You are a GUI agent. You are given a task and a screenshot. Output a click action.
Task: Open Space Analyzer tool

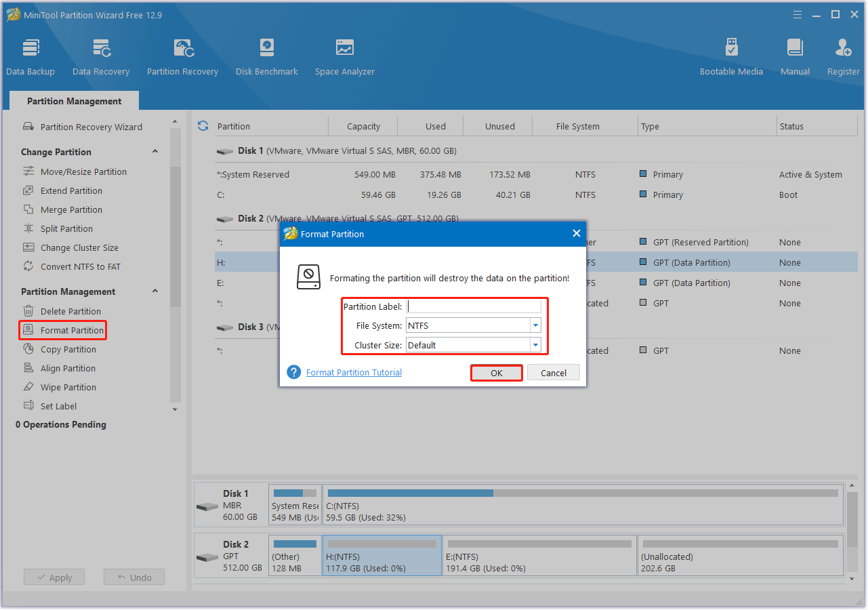[345, 57]
